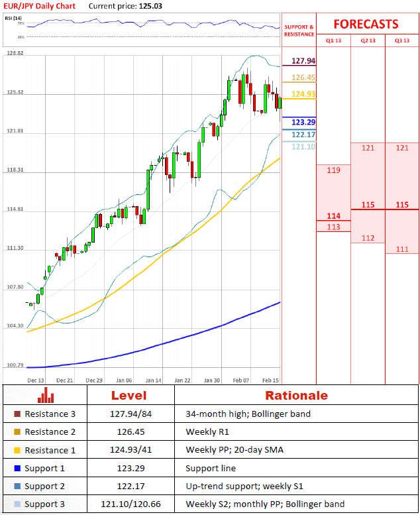Click the Level table column header
420x515 pixels.
[x=129, y=396]
